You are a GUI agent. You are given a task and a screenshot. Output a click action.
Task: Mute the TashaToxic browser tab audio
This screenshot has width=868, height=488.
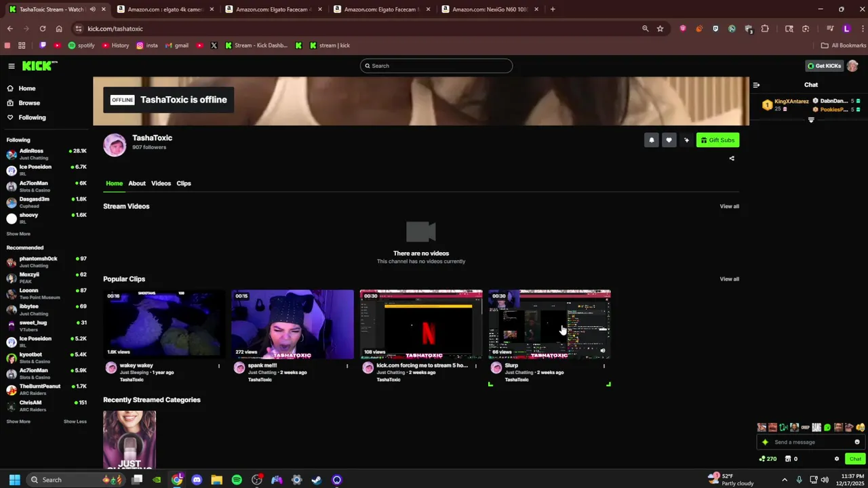click(92, 9)
